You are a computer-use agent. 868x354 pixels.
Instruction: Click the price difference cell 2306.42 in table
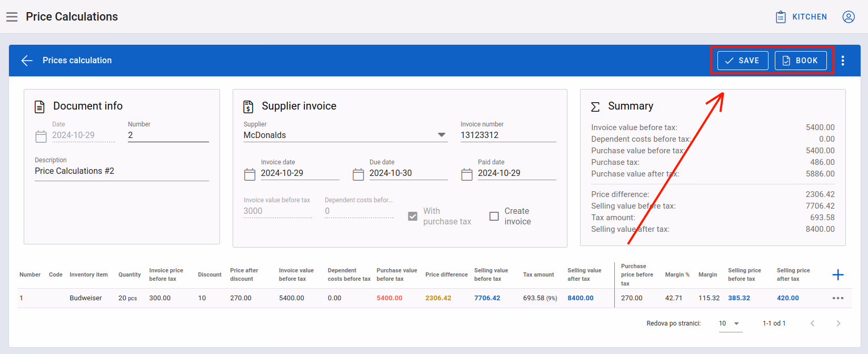pyautogui.click(x=438, y=298)
